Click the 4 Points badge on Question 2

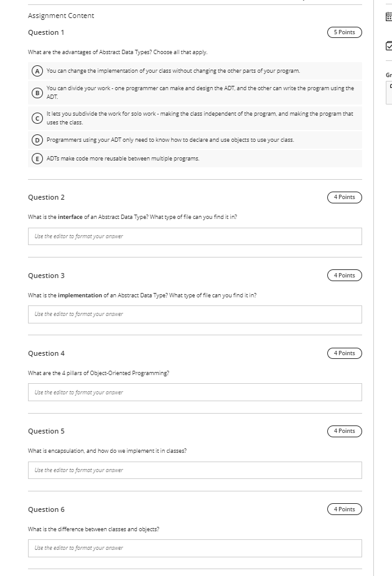(x=344, y=197)
